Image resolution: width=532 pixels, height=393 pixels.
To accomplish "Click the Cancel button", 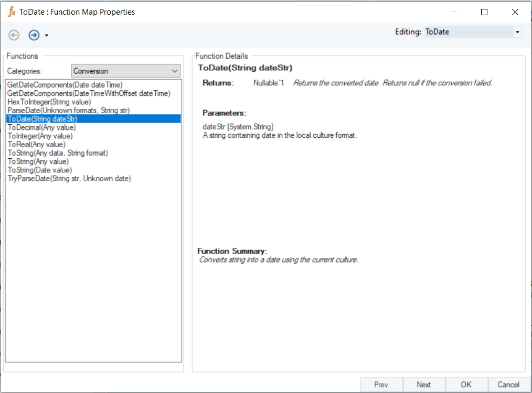I will [x=508, y=385].
